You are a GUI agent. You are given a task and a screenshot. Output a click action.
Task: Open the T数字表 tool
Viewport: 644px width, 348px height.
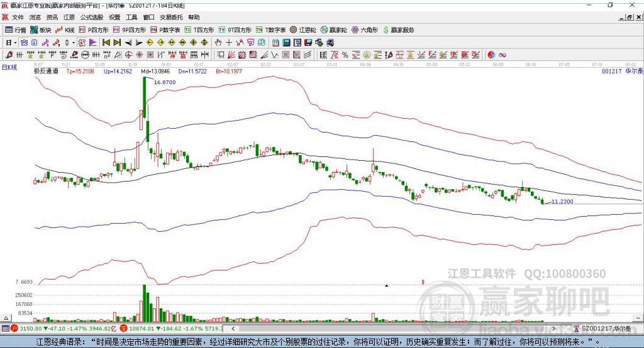[270, 30]
